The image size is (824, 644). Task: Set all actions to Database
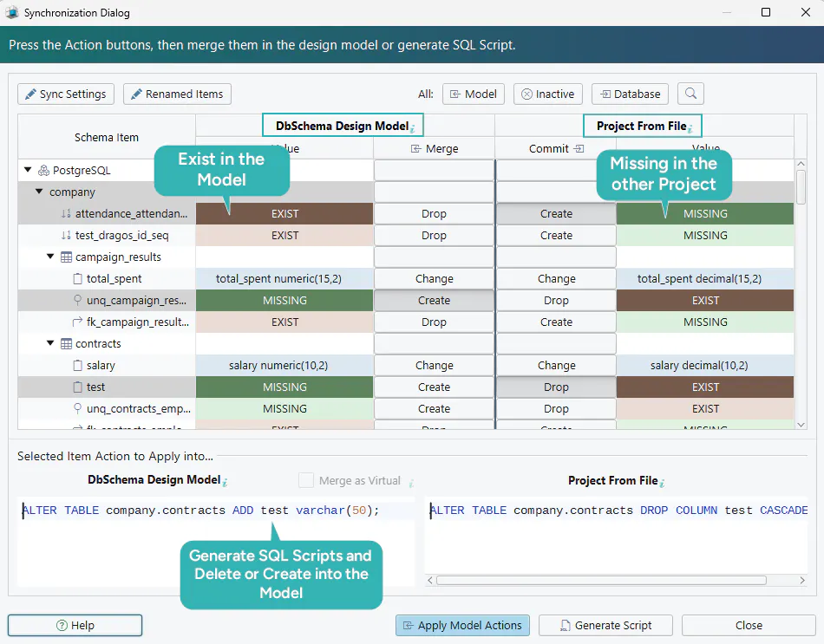(630, 94)
